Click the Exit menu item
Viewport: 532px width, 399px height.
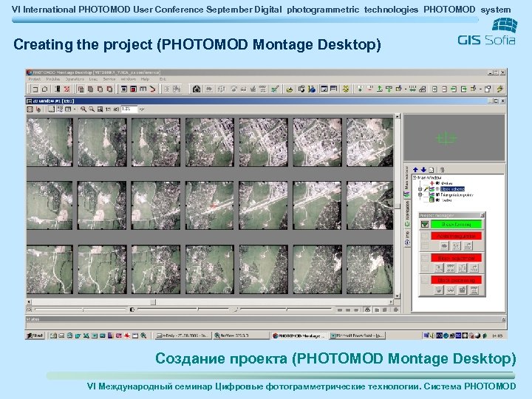pos(163,79)
